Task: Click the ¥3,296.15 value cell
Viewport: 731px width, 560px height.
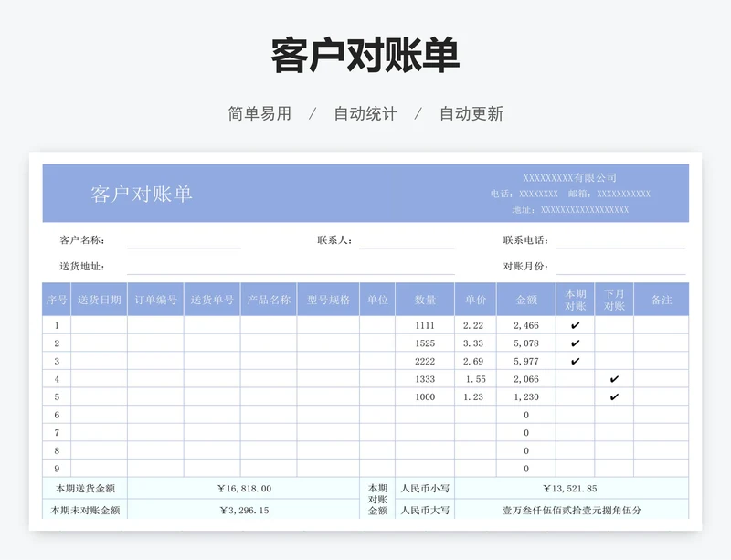Action: [x=244, y=510]
